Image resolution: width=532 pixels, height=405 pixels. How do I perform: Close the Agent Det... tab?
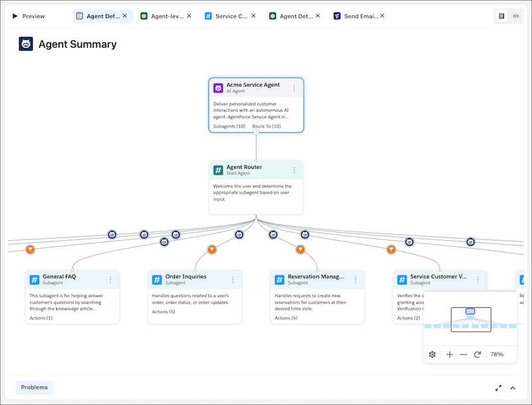pyautogui.click(x=318, y=15)
